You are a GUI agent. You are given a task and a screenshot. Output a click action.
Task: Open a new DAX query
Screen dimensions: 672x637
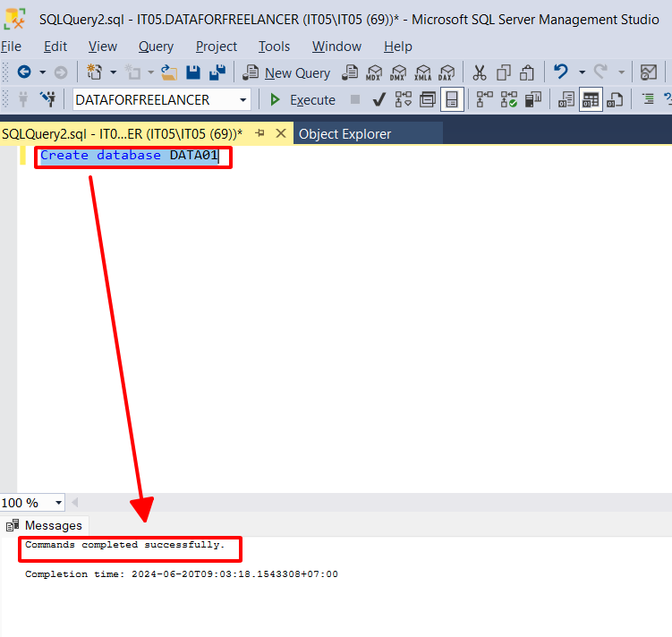tap(447, 72)
